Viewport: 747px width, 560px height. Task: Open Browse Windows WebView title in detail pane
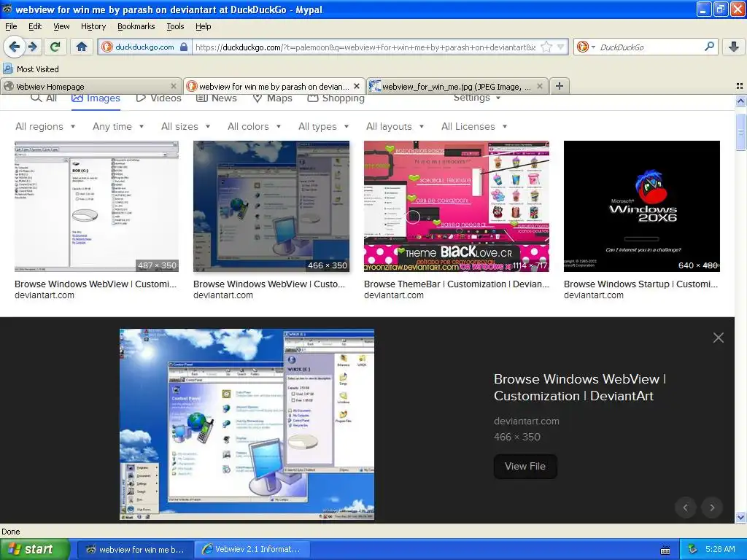580,388
